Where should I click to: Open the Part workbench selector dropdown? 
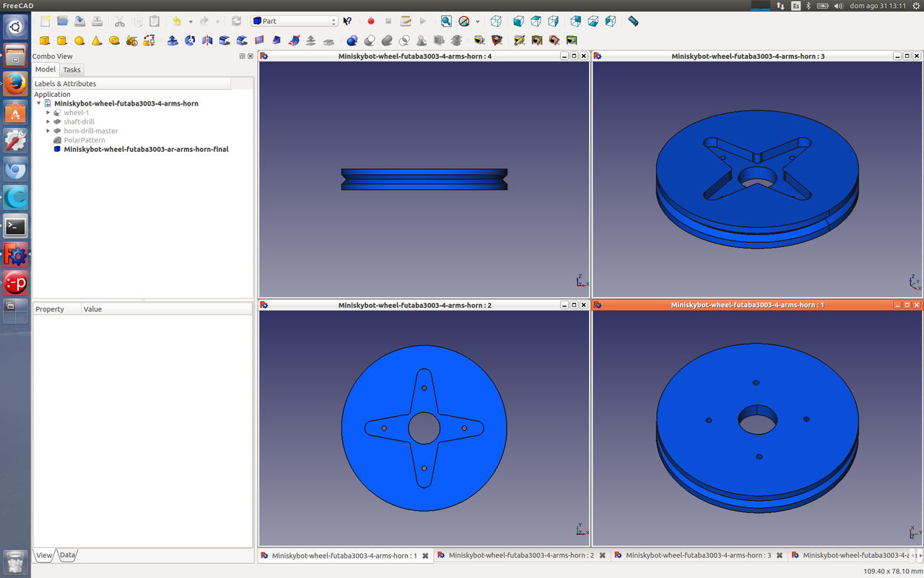[x=295, y=21]
